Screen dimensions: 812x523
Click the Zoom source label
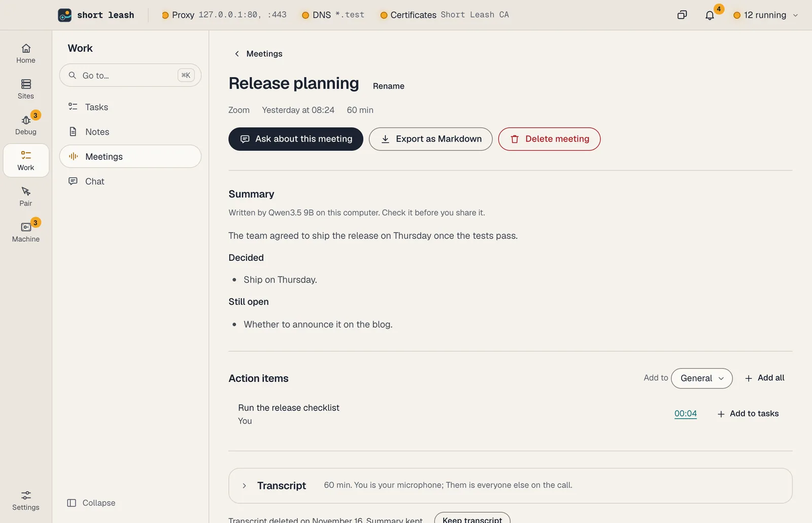pos(239,110)
